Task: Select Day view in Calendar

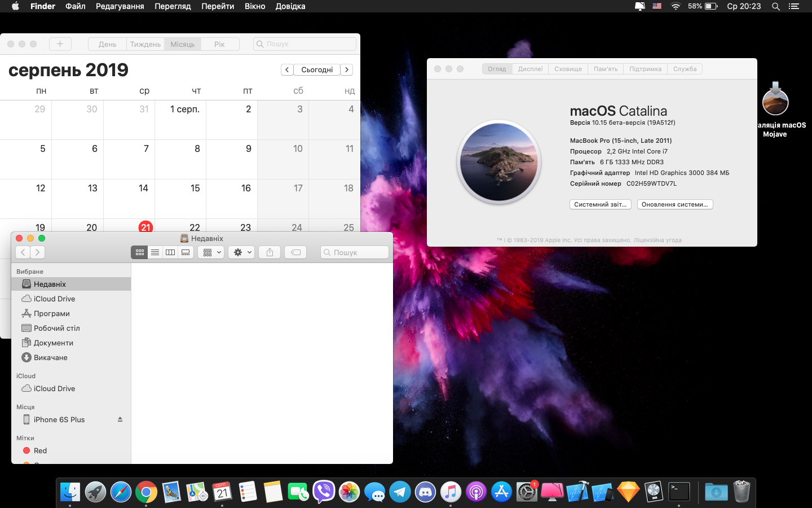Action: pyautogui.click(x=107, y=44)
